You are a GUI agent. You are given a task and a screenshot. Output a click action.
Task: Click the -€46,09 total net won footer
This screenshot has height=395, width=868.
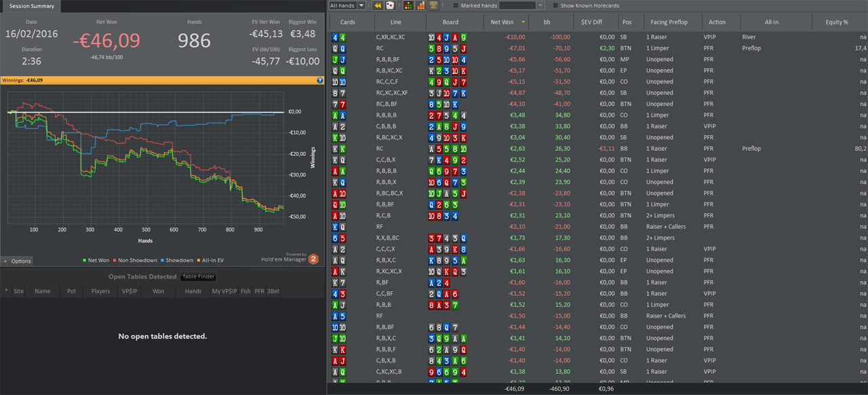coord(515,389)
